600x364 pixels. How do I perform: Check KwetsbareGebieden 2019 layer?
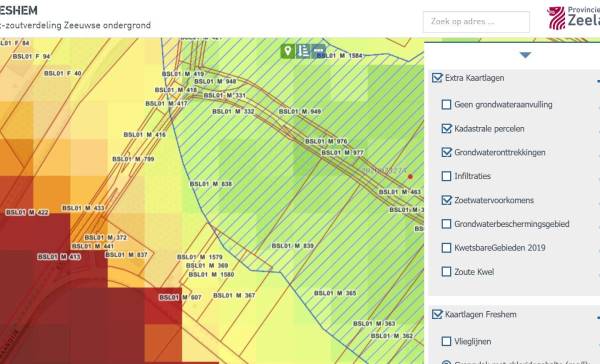446,248
